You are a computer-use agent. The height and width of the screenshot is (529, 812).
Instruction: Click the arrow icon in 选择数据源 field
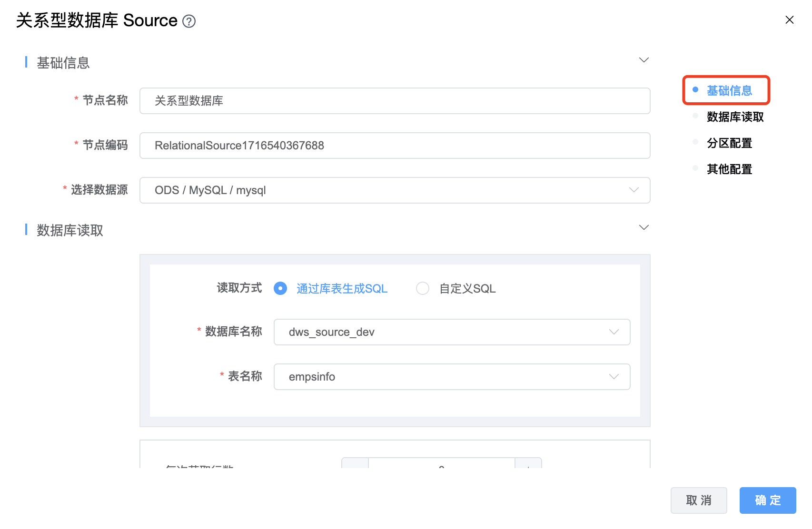(634, 190)
